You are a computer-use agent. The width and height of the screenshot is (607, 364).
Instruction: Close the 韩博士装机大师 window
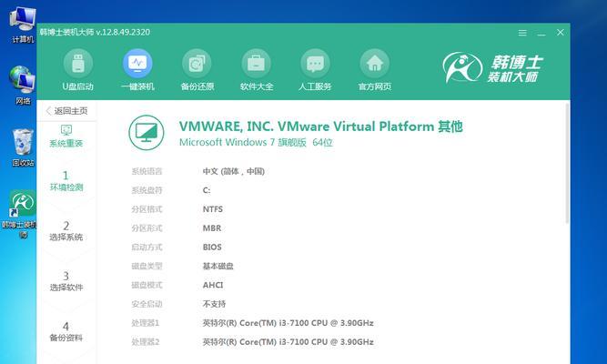[561, 33]
